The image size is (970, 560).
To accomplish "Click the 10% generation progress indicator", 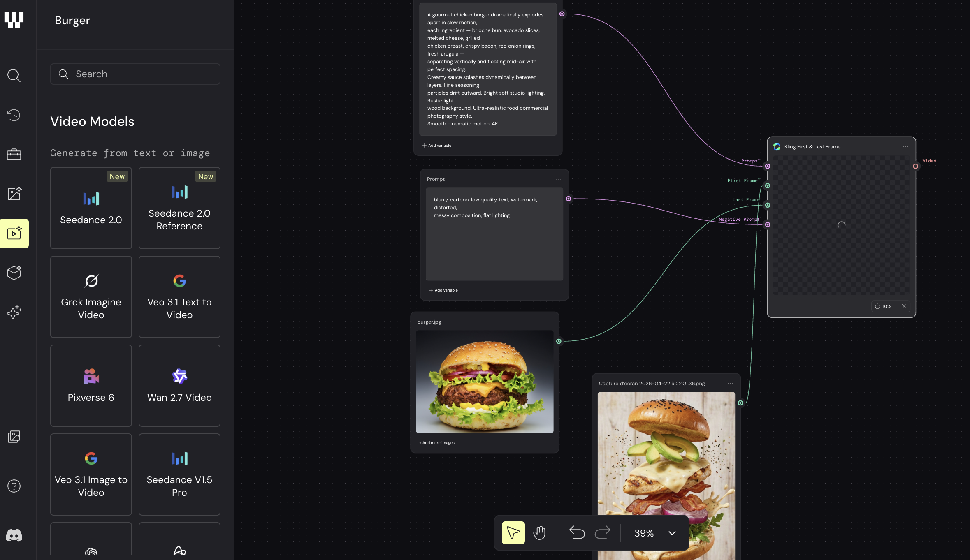I will 883,306.
